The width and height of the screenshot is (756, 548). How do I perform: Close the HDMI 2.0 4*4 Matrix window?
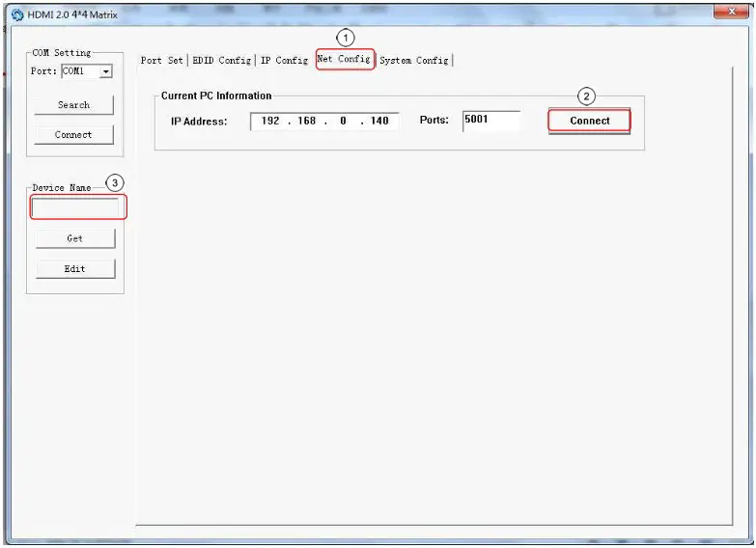coord(731,12)
